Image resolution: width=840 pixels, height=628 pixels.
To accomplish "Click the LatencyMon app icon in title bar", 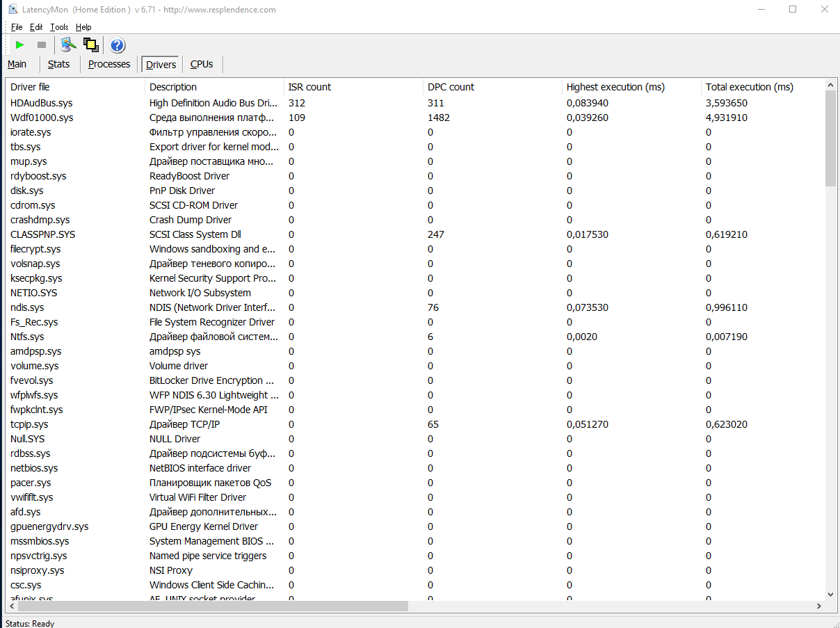I will (x=13, y=10).
